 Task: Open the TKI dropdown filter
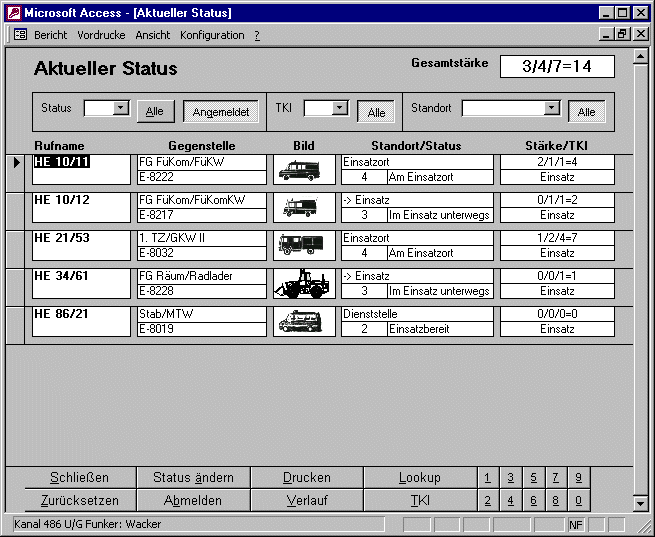click(x=340, y=108)
